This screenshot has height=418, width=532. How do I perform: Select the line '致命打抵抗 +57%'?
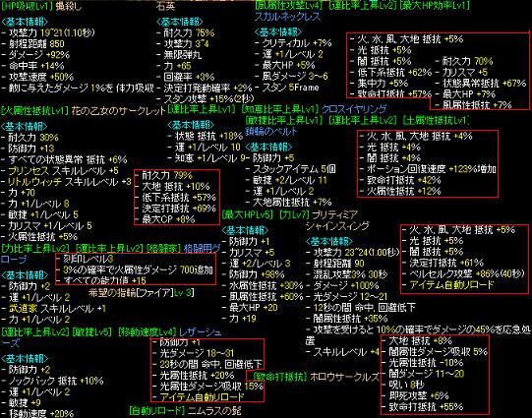tap(394, 94)
